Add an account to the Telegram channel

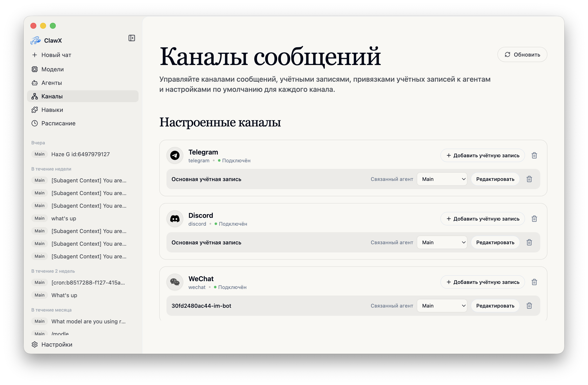click(x=483, y=156)
